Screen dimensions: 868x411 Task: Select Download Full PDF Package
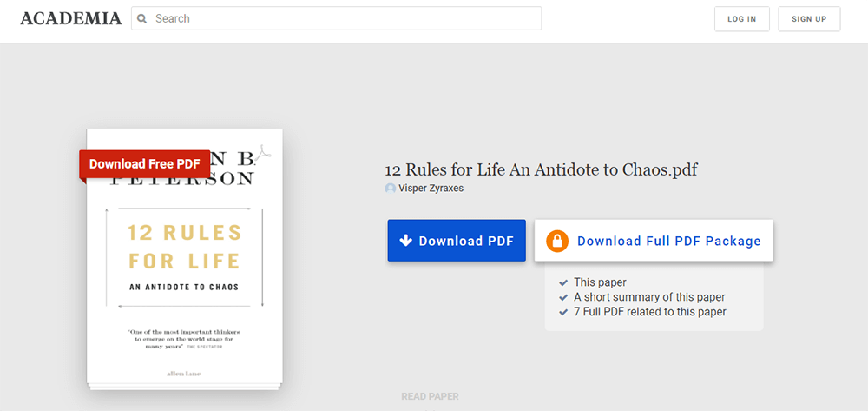click(x=668, y=242)
